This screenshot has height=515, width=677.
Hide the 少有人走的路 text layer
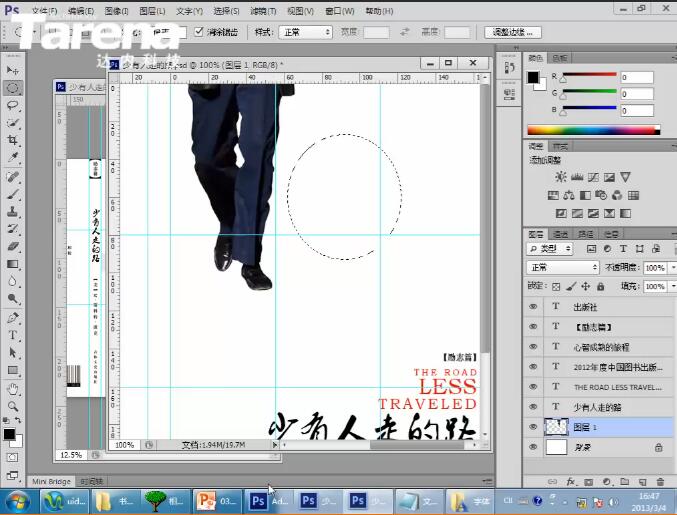(533, 407)
